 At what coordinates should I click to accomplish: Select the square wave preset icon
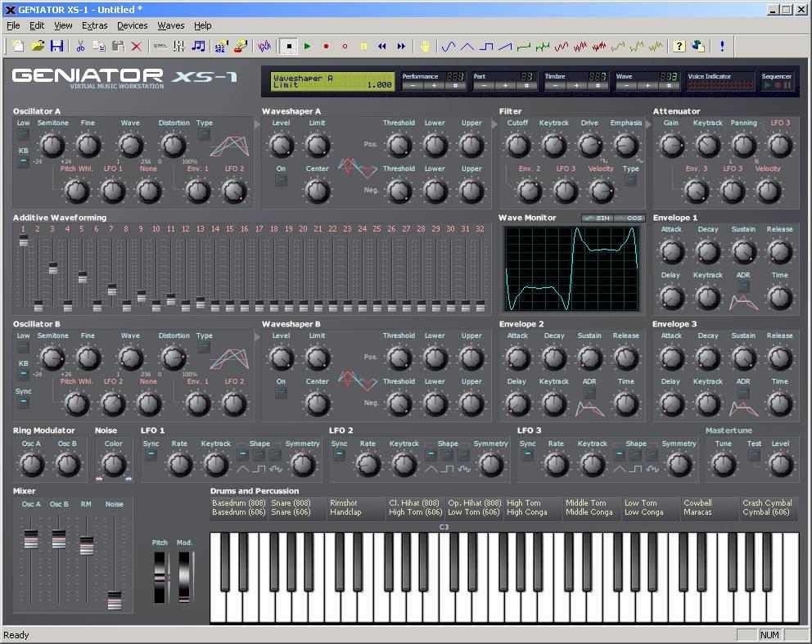tap(486, 47)
